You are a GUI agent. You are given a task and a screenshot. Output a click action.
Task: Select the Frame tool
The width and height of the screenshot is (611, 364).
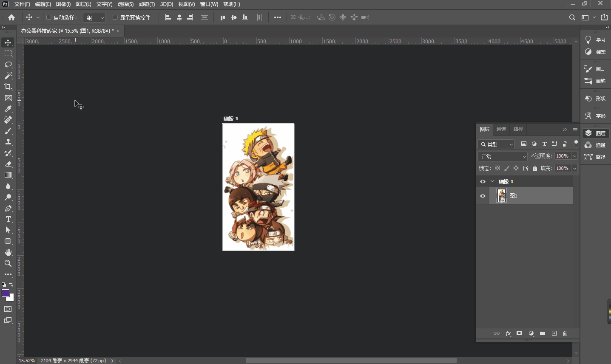point(8,98)
